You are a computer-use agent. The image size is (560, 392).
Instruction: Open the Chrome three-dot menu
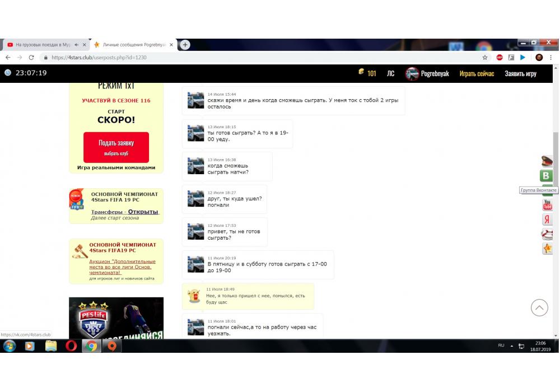pos(550,58)
